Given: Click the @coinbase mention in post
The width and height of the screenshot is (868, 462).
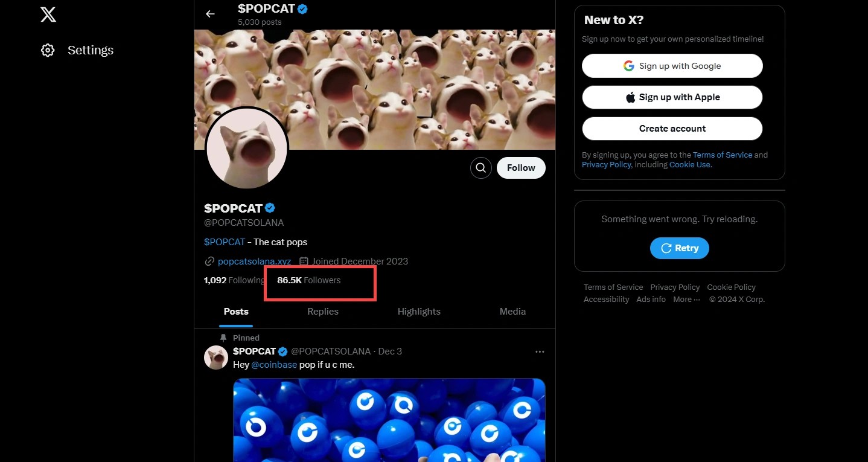Looking at the screenshot, I should pyautogui.click(x=274, y=365).
